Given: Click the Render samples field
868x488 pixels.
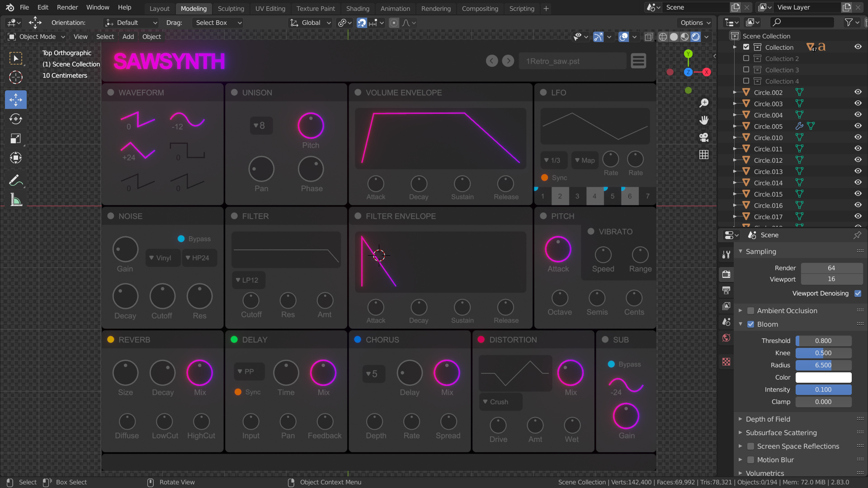Looking at the screenshot, I should click(831, 268).
